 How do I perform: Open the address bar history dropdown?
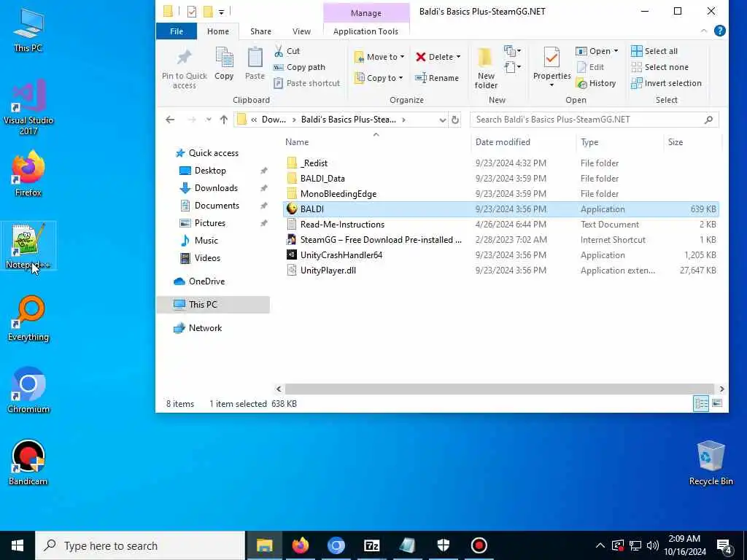[442, 120]
